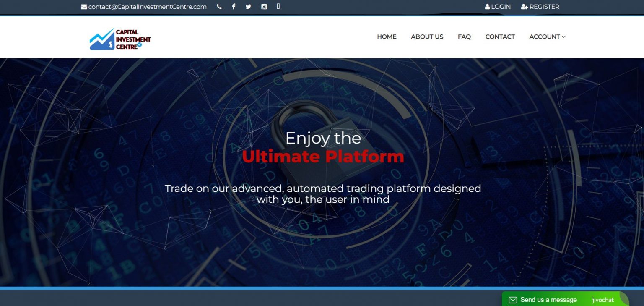The height and width of the screenshot is (306, 644).
Task: Click the red "Ultimate Platform" headline
Action: 323,157
